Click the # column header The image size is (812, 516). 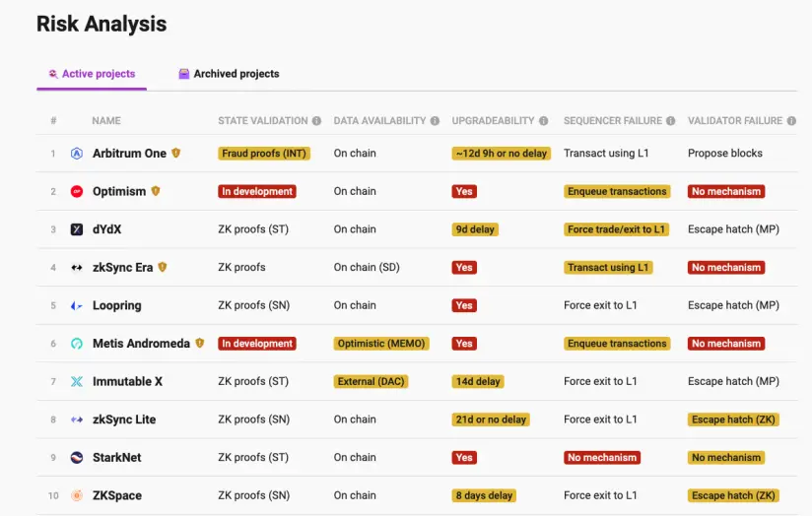[x=53, y=120]
